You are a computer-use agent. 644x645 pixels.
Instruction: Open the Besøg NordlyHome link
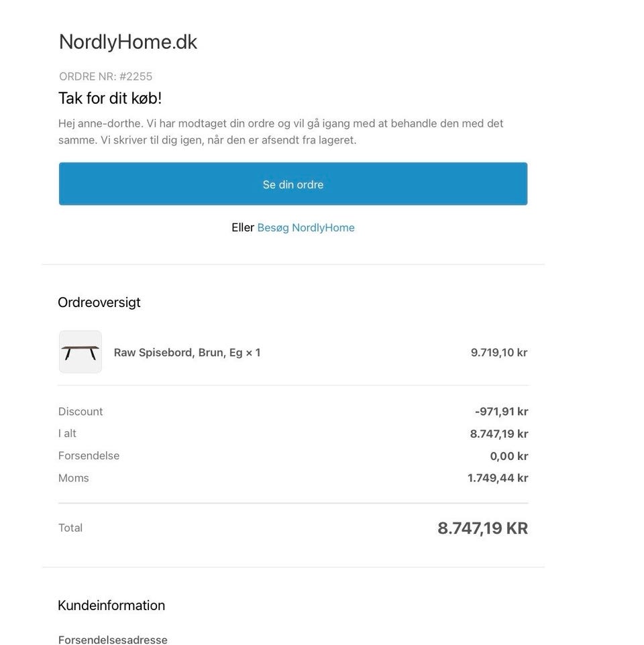point(306,228)
